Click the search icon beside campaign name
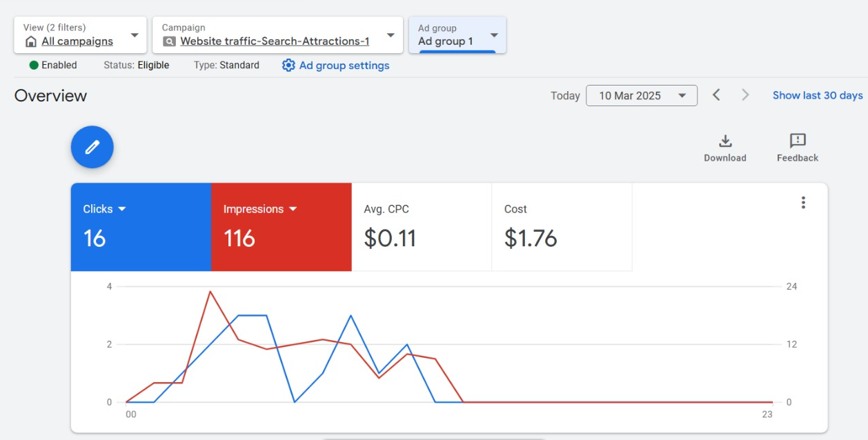 pos(169,41)
